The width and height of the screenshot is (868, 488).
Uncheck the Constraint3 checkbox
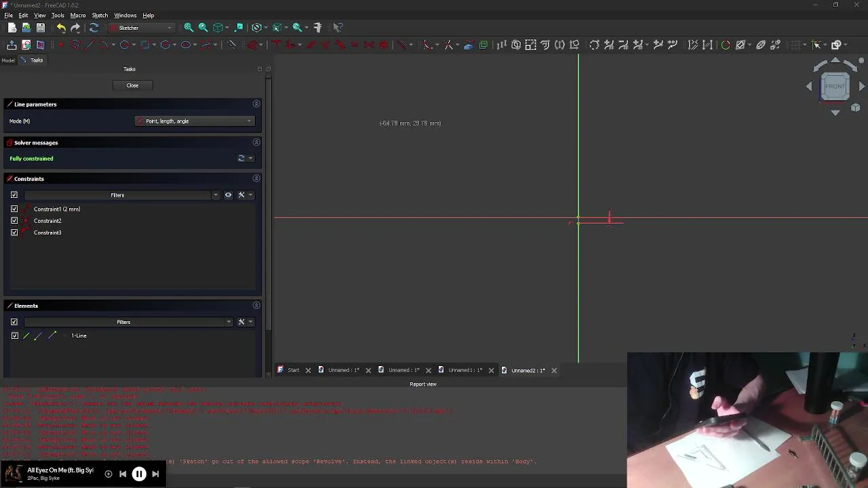14,232
